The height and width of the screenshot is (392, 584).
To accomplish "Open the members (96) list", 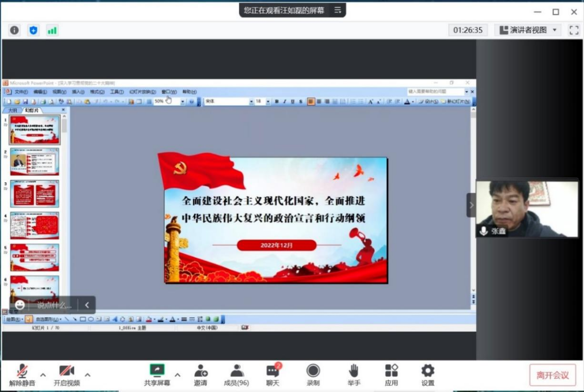I will (x=236, y=375).
